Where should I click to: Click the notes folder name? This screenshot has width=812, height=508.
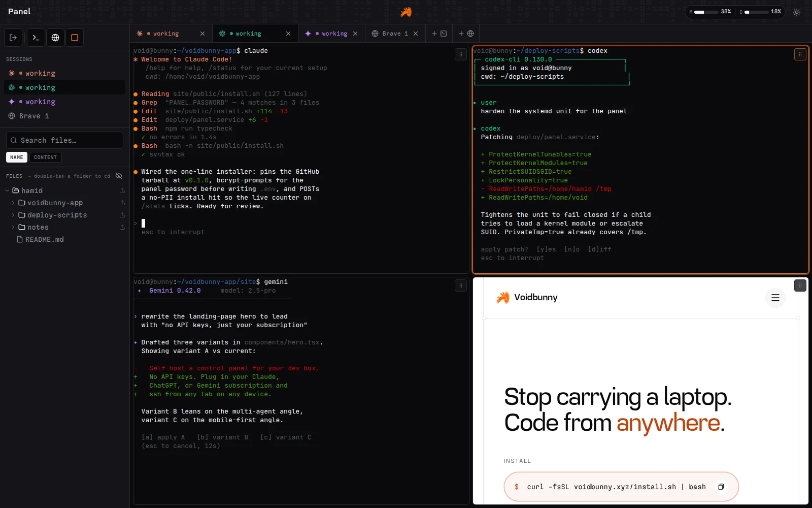pyautogui.click(x=38, y=227)
